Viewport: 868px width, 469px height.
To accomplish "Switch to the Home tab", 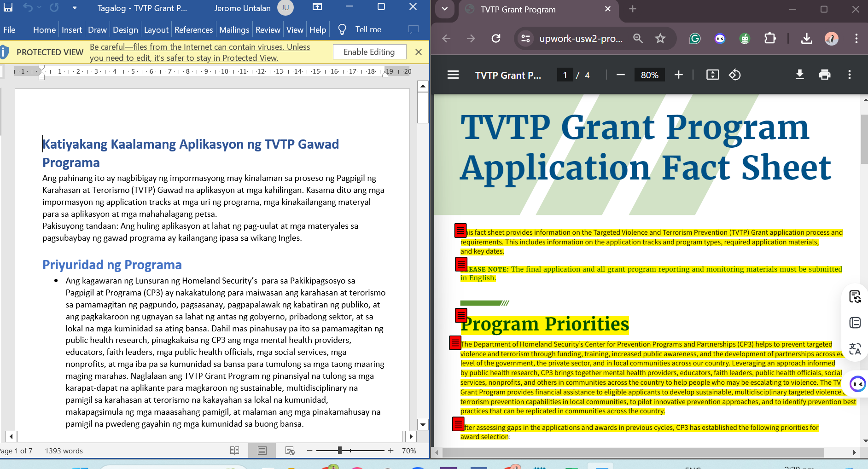I will (x=44, y=29).
